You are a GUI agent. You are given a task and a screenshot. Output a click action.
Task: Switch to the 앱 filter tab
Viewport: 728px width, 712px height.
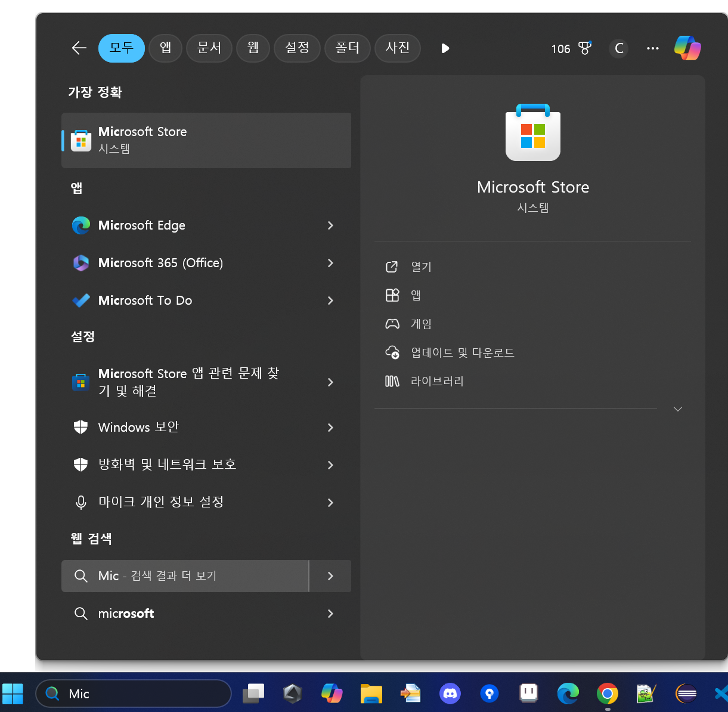[x=166, y=48]
